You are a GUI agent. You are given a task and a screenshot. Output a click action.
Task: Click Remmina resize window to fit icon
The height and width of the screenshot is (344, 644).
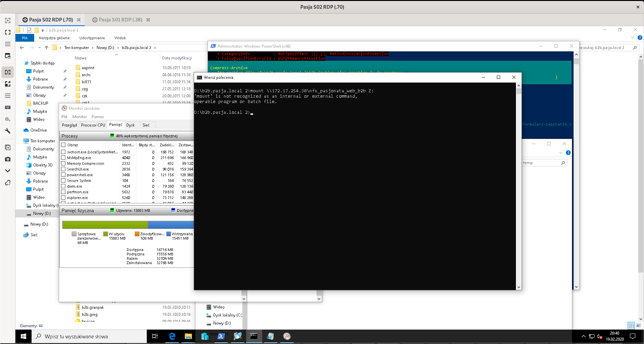(8, 20)
